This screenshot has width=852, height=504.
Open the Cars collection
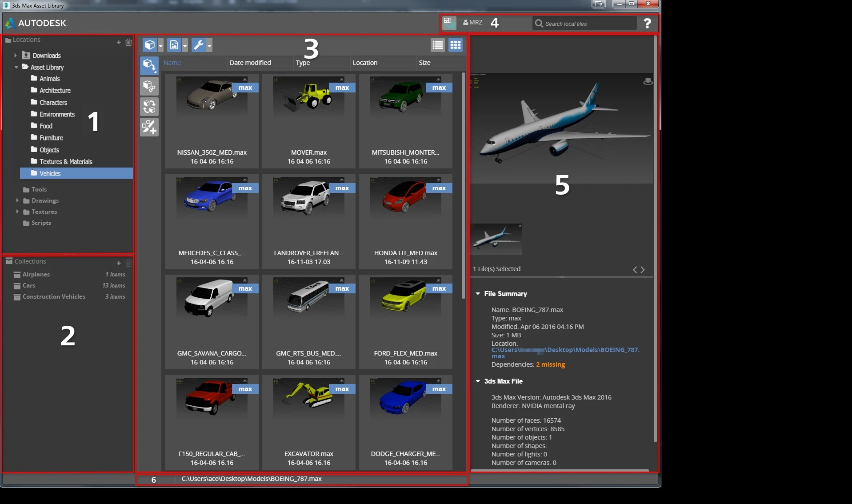pos(69,285)
